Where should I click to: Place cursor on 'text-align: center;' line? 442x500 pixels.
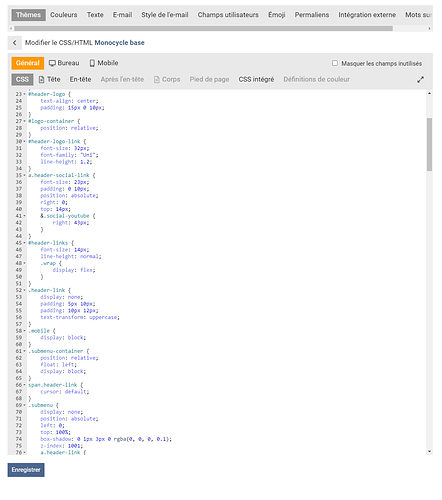(69, 101)
